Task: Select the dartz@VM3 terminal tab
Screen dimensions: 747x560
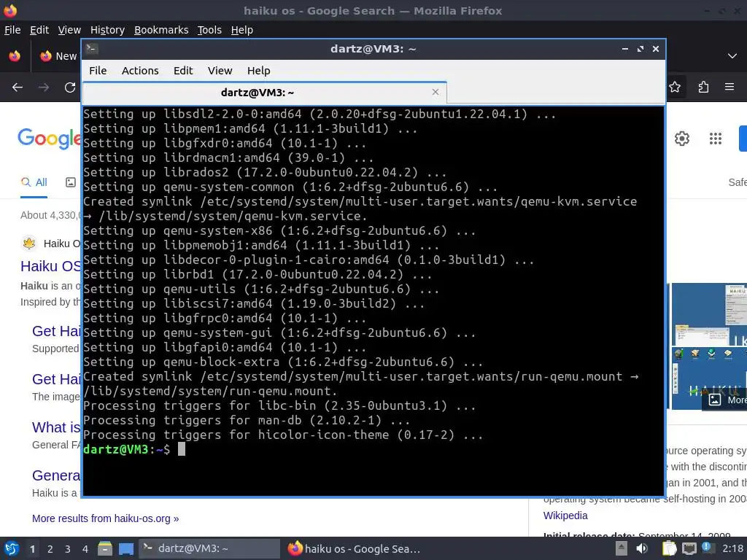Action: [258, 93]
